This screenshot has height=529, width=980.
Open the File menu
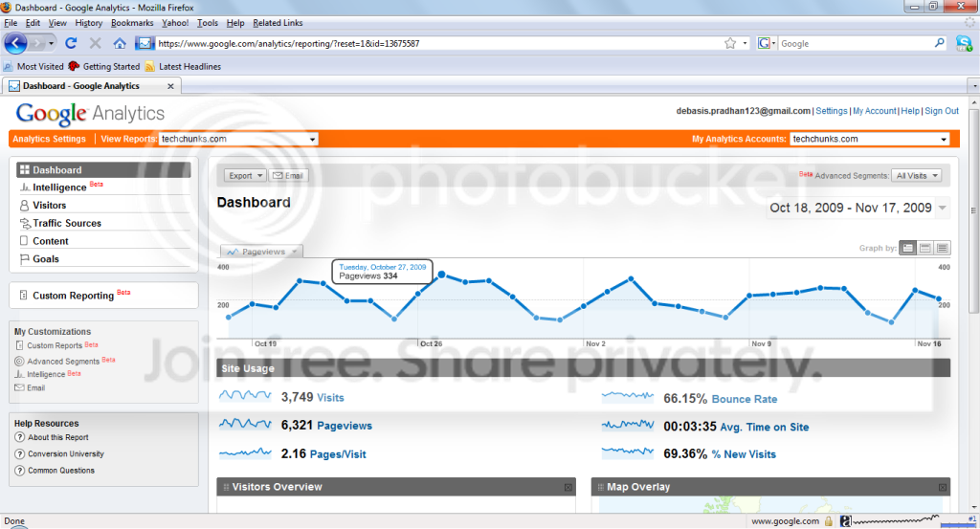coord(11,23)
